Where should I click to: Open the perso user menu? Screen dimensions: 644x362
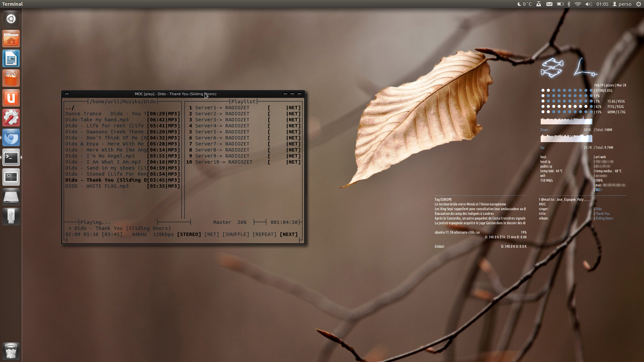[x=622, y=4]
